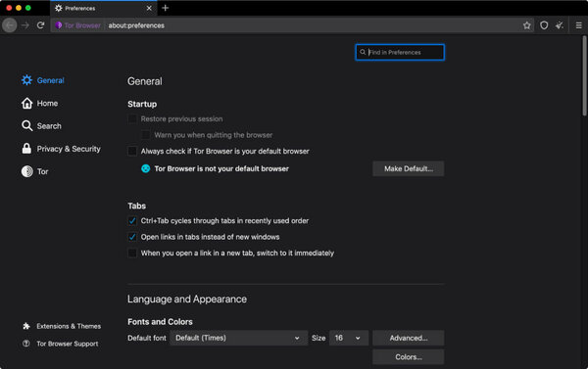
Task: Enable Always check if Tor Browser is default
Action: 132,151
